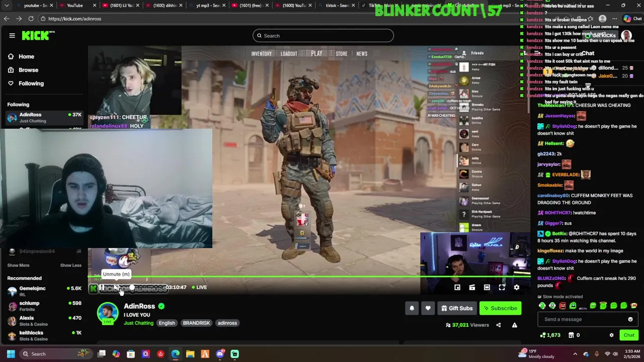Share the stream with share icon
The image size is (644, 362).
click(x=499, y=325)
